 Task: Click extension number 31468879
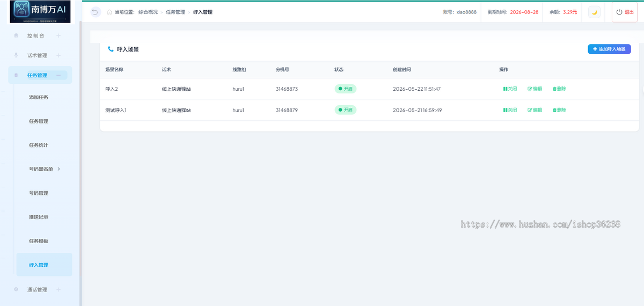click(x=287, y=110)
